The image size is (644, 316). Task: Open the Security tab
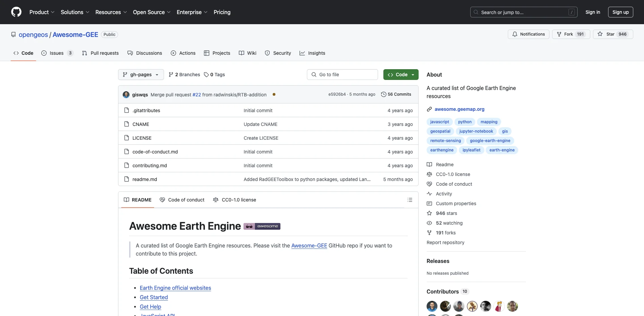coord(278,53)
